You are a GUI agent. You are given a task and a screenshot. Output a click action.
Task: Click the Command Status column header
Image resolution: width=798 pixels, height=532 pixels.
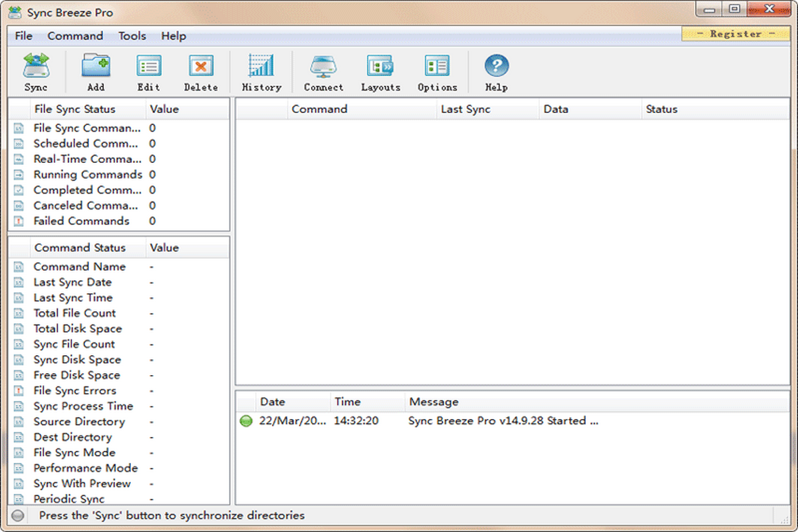tap(88, 248)
